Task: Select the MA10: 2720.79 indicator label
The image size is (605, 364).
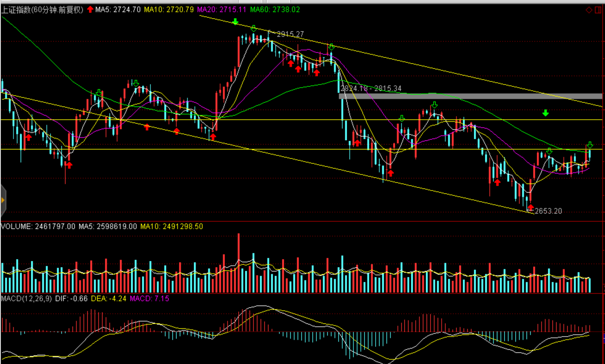Action: (169, 9)
